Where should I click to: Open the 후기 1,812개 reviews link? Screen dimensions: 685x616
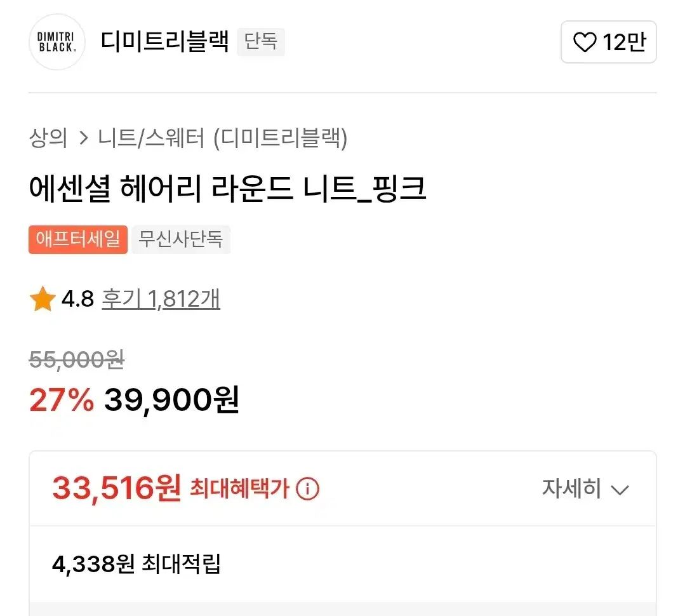point(161,299)
